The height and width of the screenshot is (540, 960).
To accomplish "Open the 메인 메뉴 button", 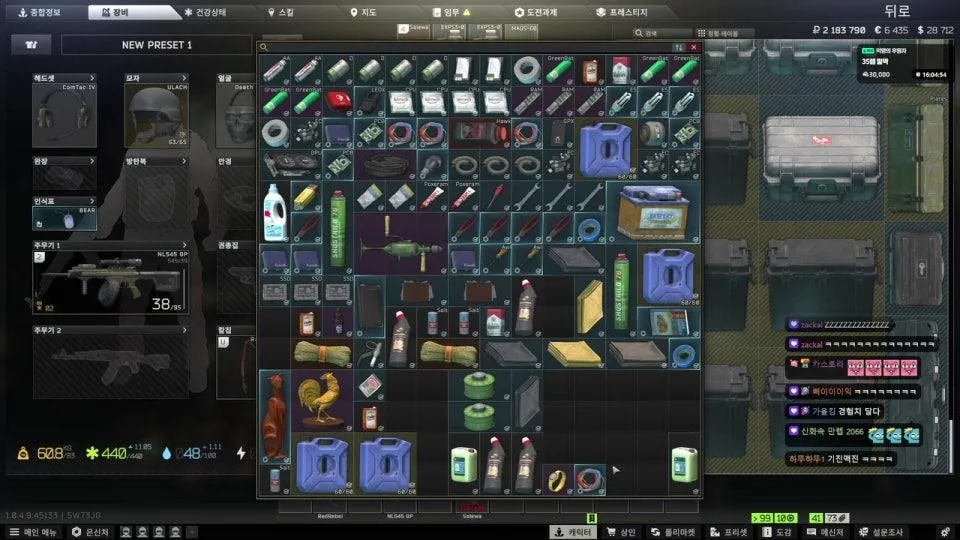I will [34, 532].
